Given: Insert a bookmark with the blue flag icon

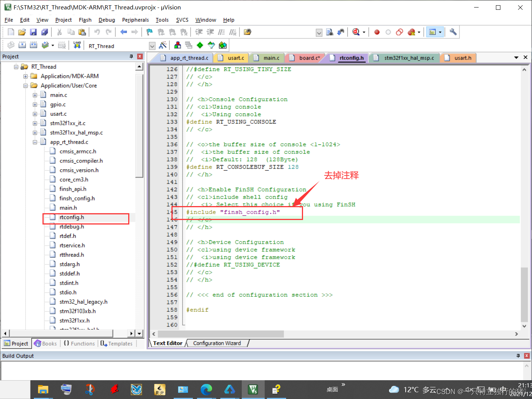Looking at the screenshot, I should pyautogui.click(x=150, y=32).
